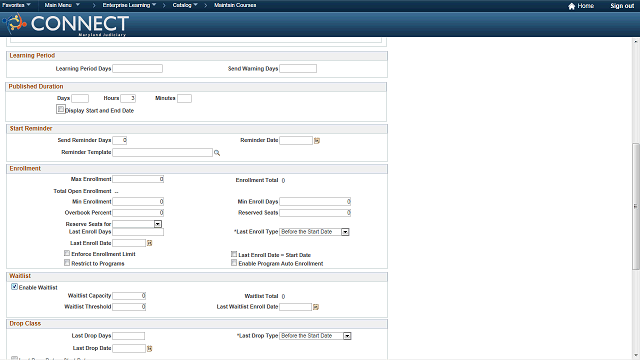Click the Max Enrollment field
The height and width of the screenshot is (360, 640).
point(138,179)
